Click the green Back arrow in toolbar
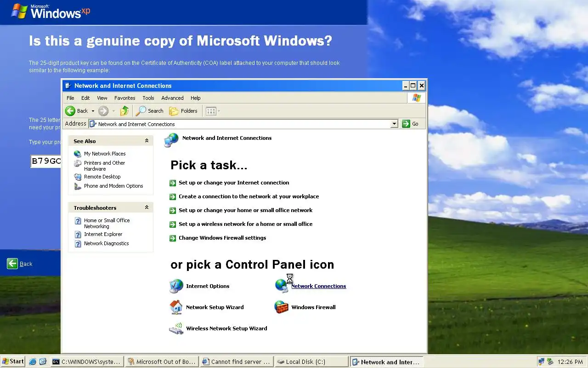This screenshot has height=368, width=588. coord(70,111)
